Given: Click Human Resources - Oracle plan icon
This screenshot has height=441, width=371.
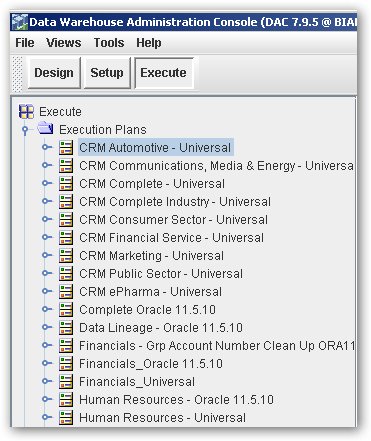Looking at the screenshot, I should click(x=66, y=399).
